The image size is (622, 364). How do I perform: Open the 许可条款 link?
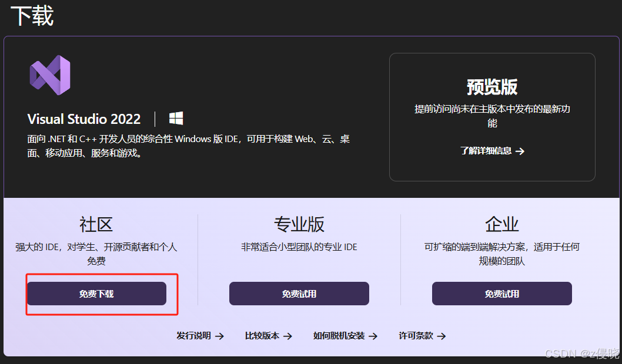click(422, 336)
